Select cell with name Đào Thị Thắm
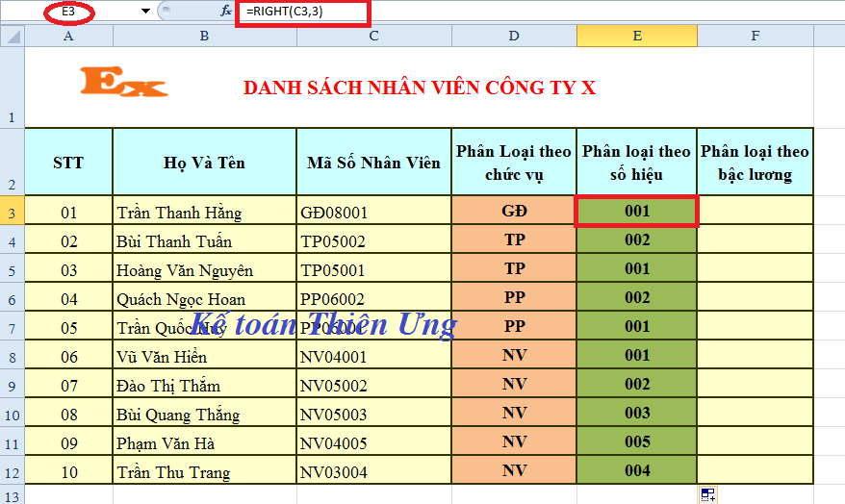 coord(204,384)
